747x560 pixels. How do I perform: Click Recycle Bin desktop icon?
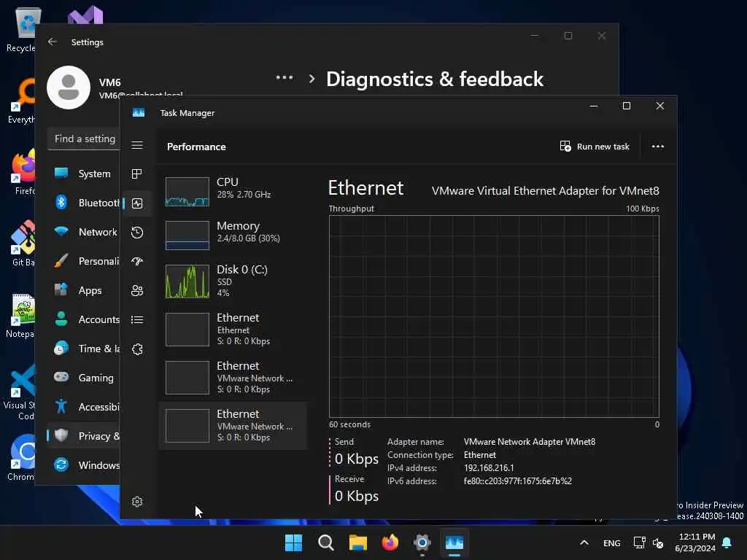click(21, 29)
